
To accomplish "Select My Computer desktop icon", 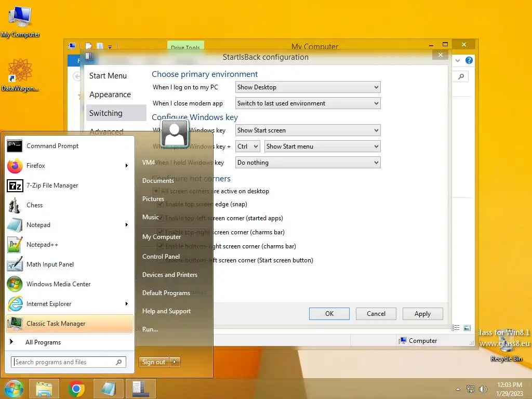I will click(20, 22).
